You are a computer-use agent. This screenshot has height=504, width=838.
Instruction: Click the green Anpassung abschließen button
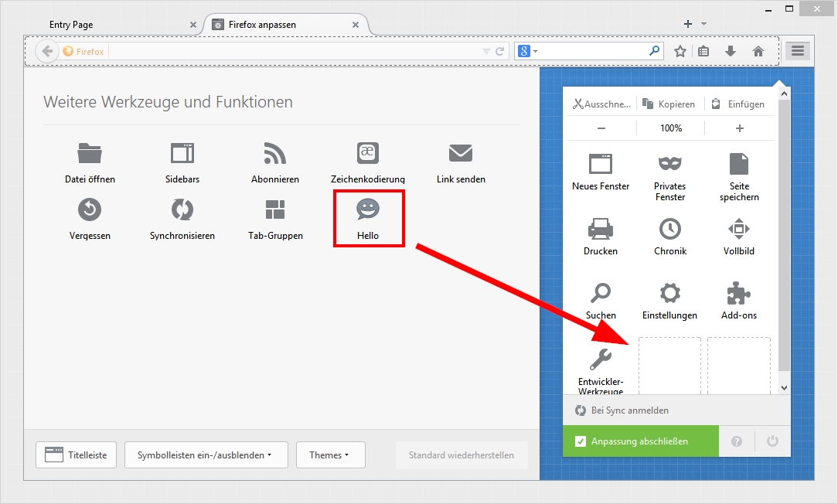click(640, 441)
